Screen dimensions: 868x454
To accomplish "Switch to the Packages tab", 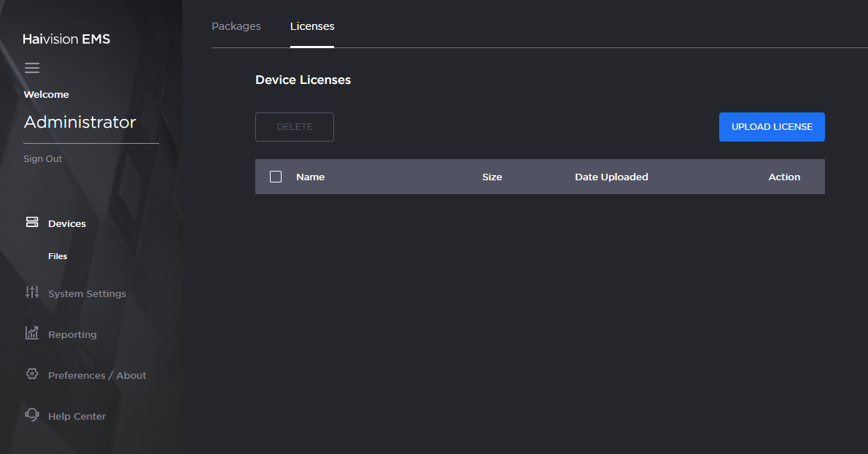I will (236, 26).
